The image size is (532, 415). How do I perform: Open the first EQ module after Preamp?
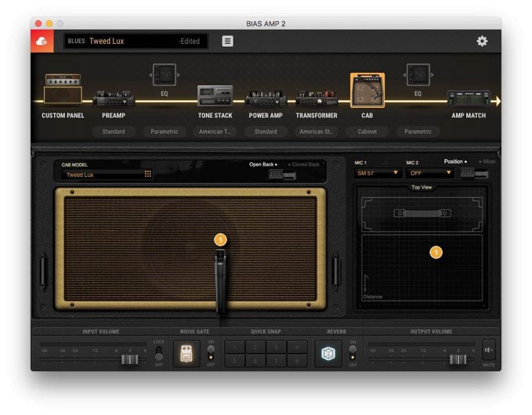tap(164, 75)
